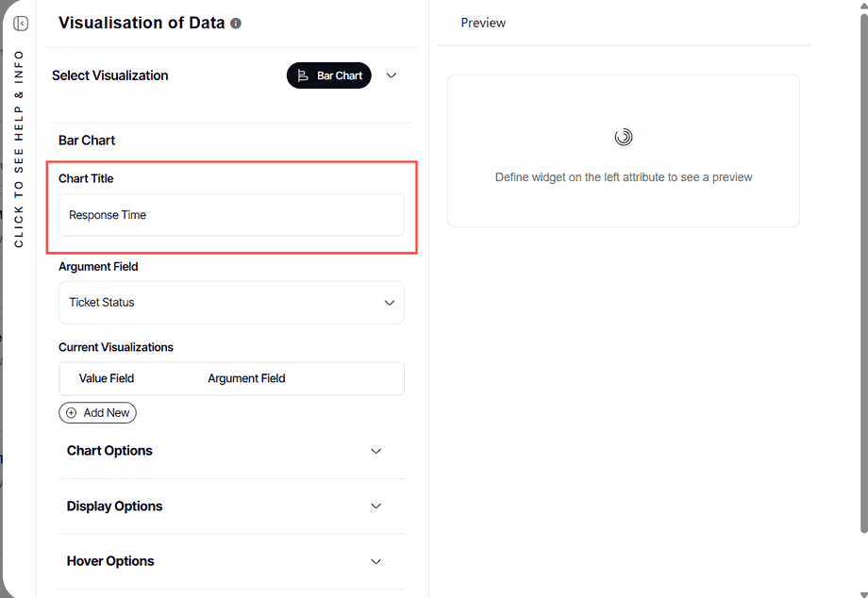Switch to the Preview tab

tap(483, 23)
